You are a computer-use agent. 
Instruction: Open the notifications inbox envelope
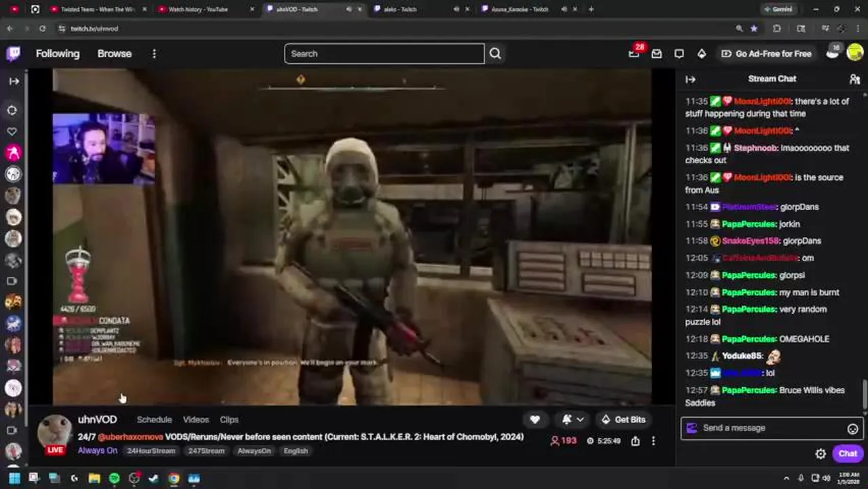pos(657,54)
